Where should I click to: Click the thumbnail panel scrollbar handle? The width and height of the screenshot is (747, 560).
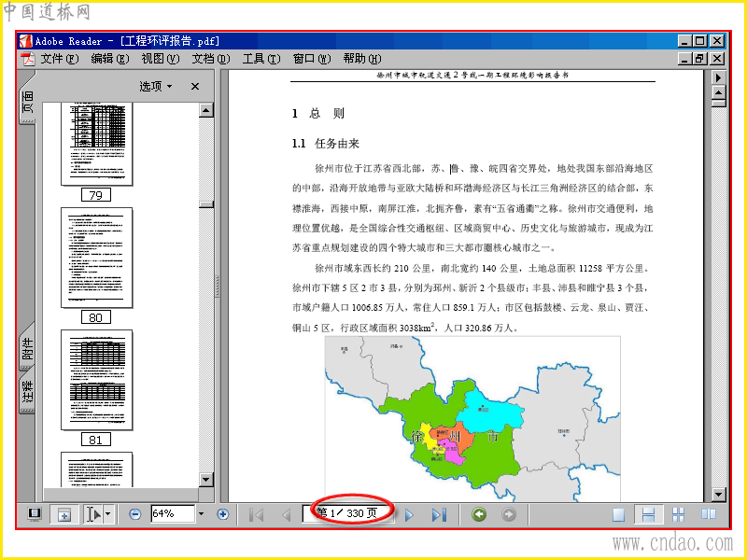[x=206, y=204]
